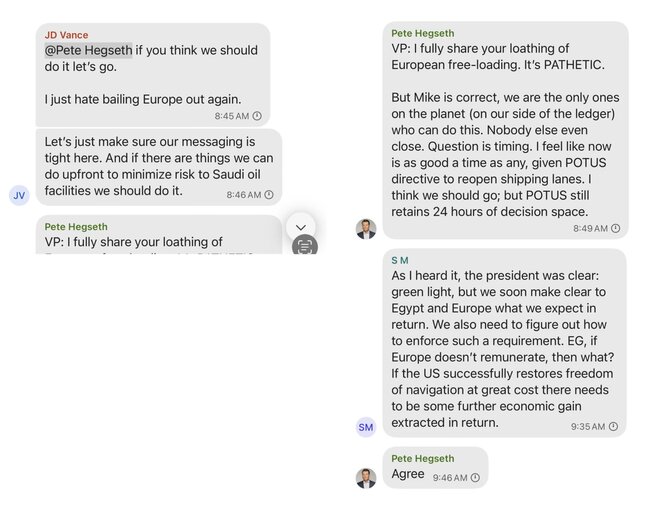Click the JD Vance sender name
This screenshot has width=650, height=506.
[x=67, y=34]
